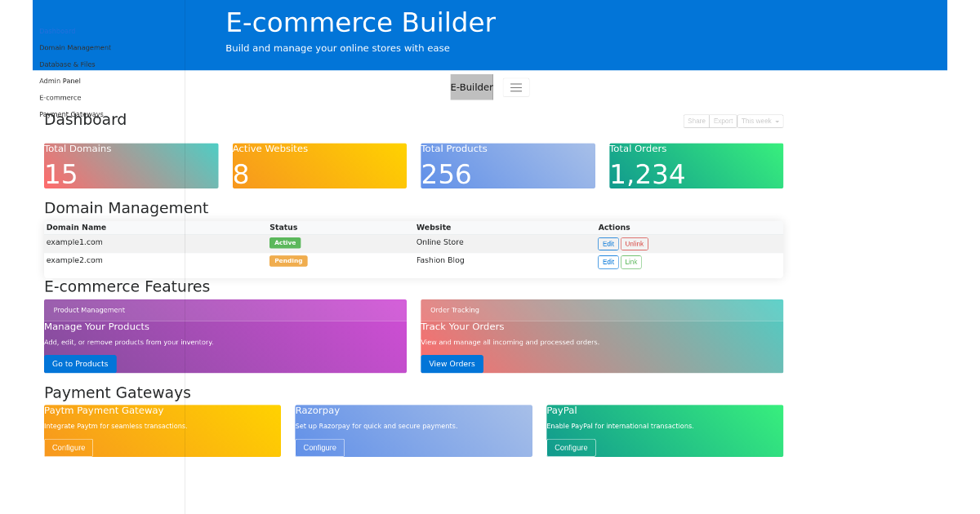Open the hamburger navigation menu icon

point(515,86)
